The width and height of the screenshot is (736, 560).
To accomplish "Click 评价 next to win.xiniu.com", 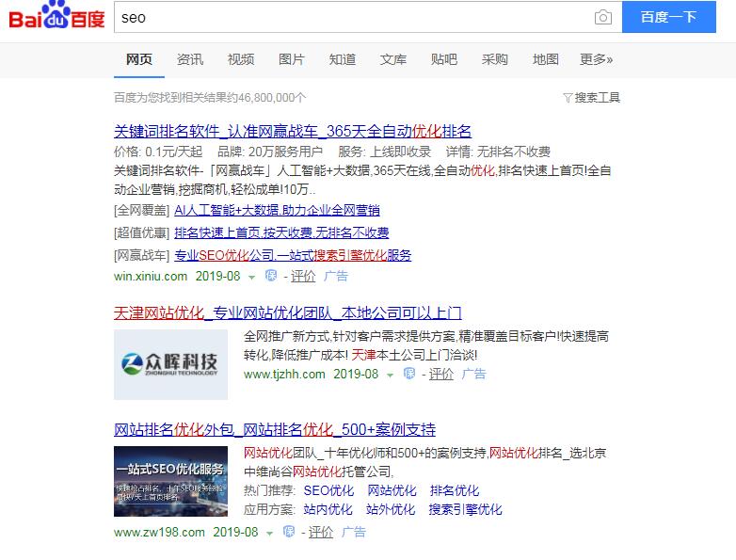I will [303, 276].
